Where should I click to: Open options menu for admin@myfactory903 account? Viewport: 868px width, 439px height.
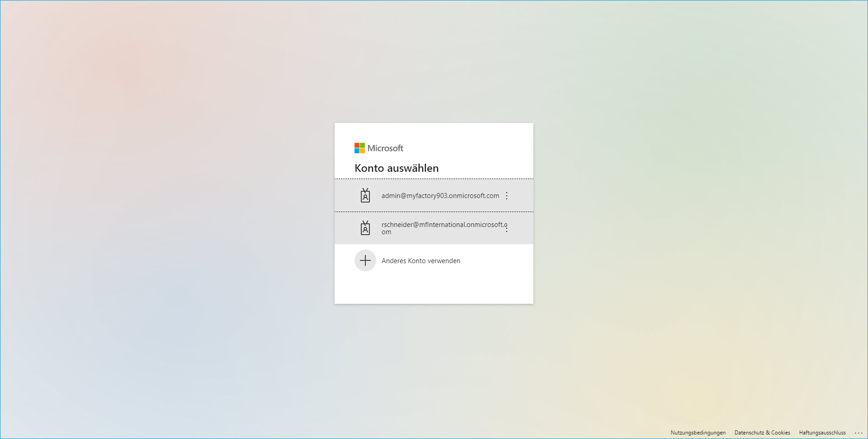coord(507,196)
